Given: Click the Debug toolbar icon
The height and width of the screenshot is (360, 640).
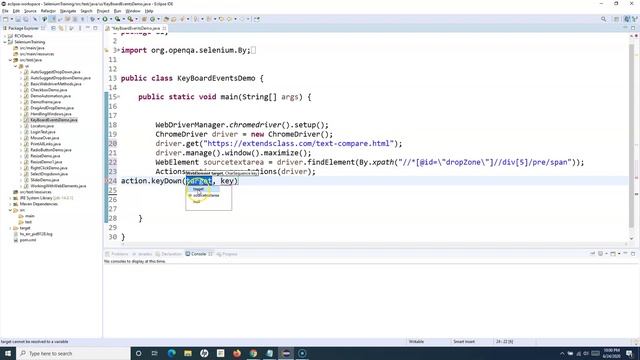Looking at the screenshot, I should [x=93, y=19].
